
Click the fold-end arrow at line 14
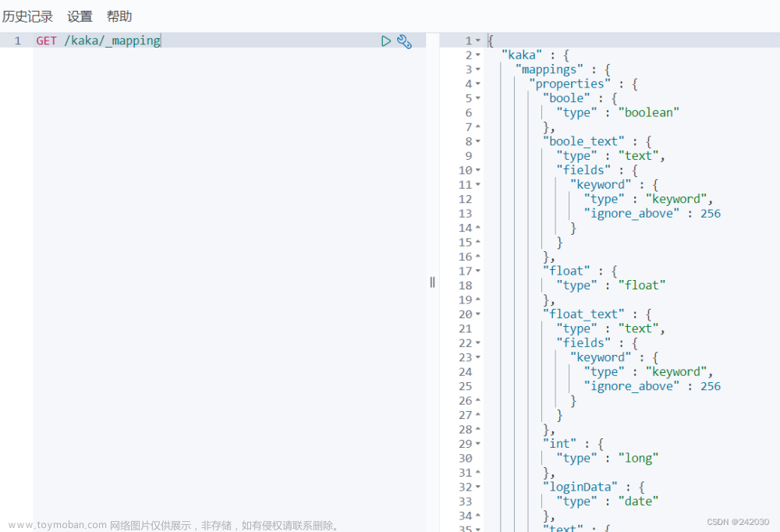(x=478, y=228)
